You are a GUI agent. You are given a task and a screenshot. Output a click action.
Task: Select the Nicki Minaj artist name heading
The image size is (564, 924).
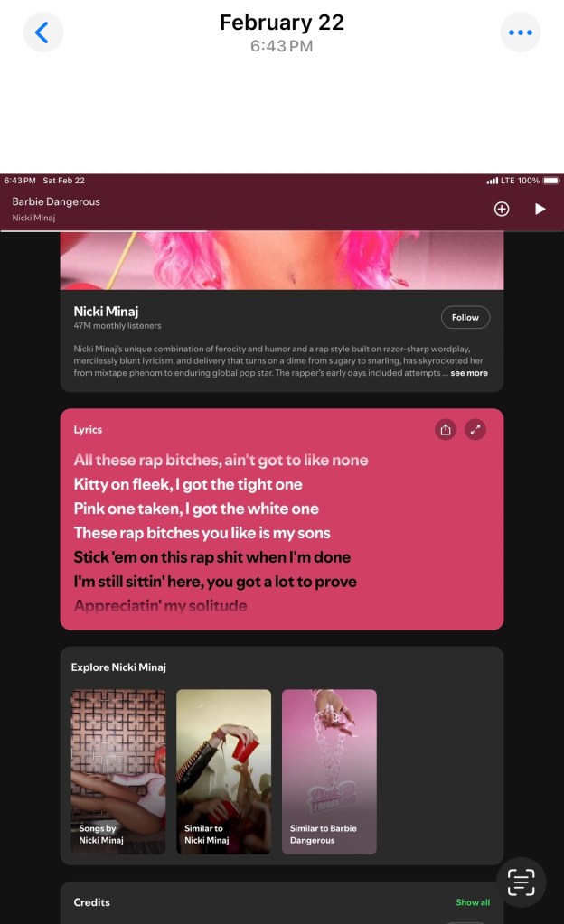(106, 311)
